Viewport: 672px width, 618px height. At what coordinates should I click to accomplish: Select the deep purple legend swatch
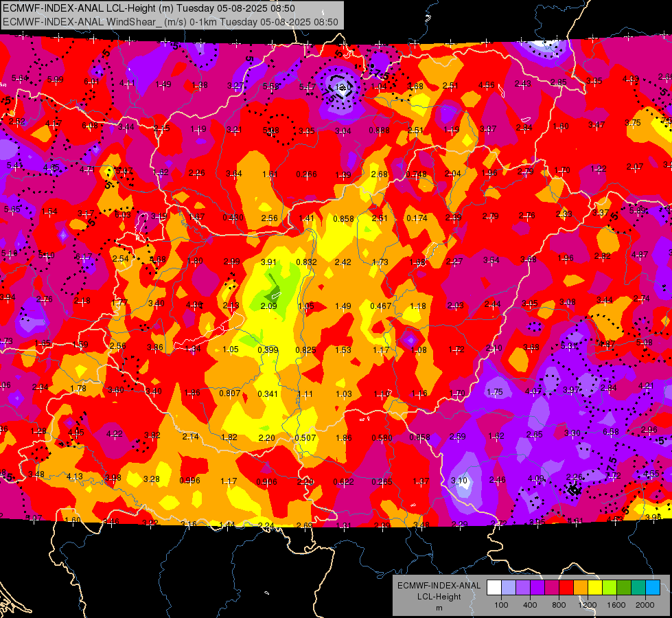(537, 588)
